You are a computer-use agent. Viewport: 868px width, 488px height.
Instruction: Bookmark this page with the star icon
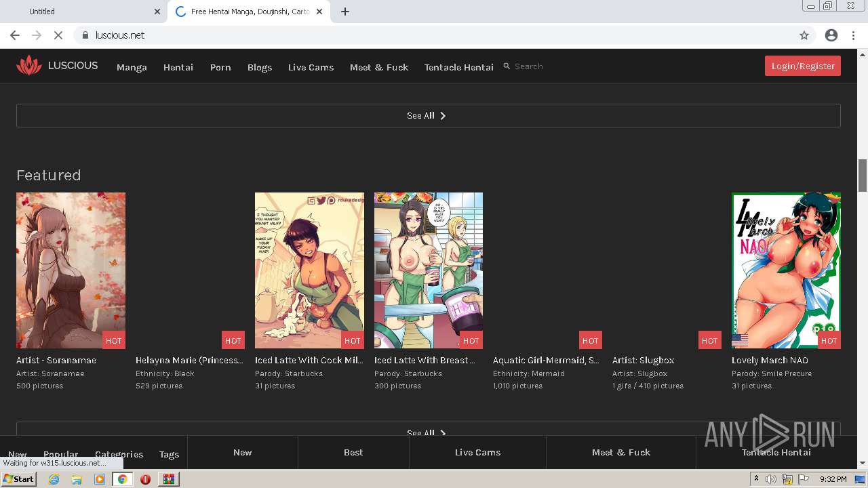804,35
